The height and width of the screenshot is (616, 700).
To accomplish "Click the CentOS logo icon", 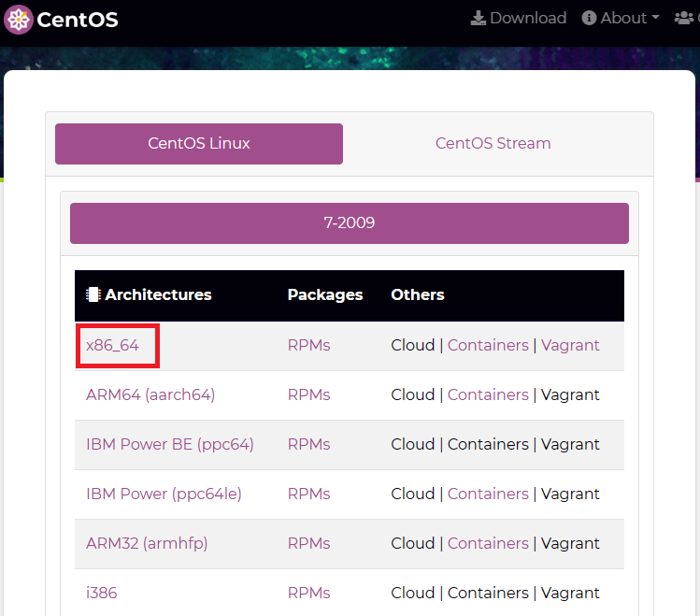I will pos(19,20).
